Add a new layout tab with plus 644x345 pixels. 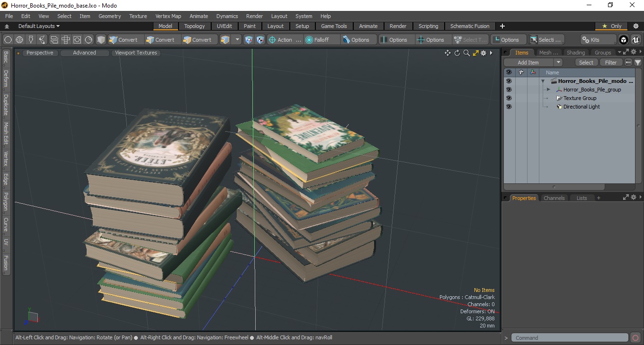click(502, 26)
